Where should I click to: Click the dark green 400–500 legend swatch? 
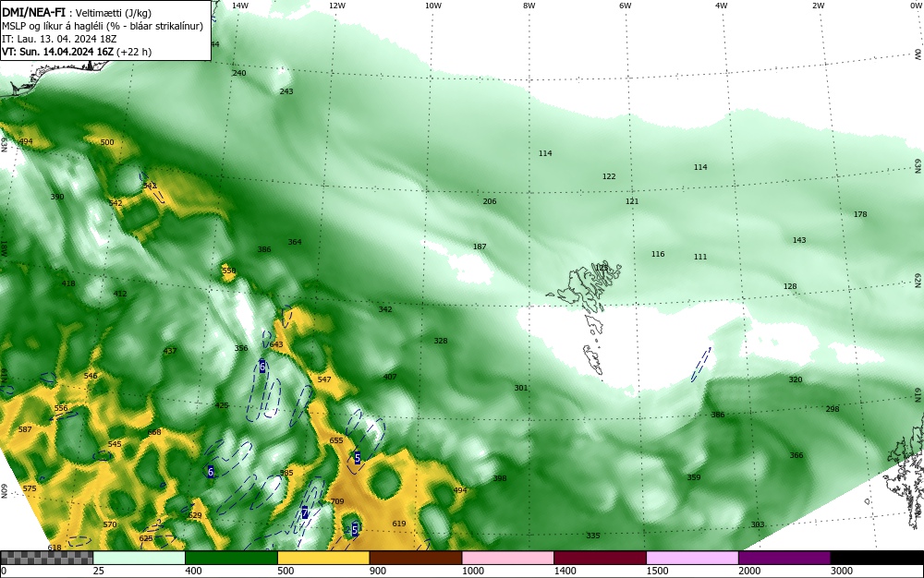(231, 558)
